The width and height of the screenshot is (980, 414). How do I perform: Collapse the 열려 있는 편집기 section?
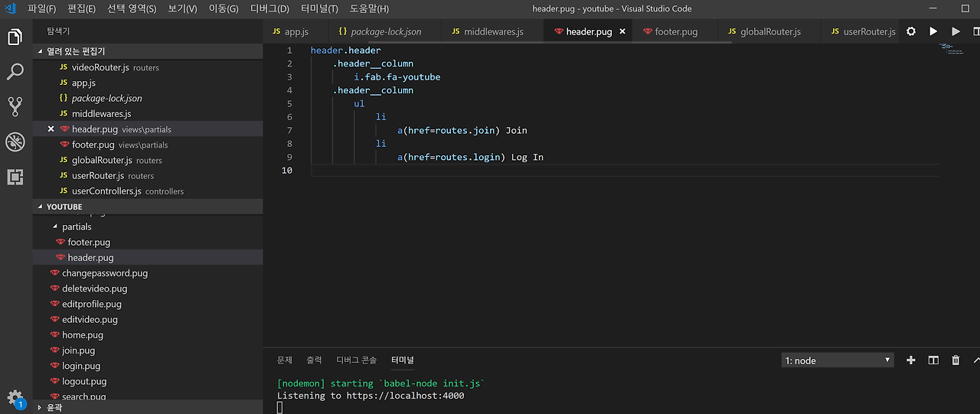pos(149,51)
